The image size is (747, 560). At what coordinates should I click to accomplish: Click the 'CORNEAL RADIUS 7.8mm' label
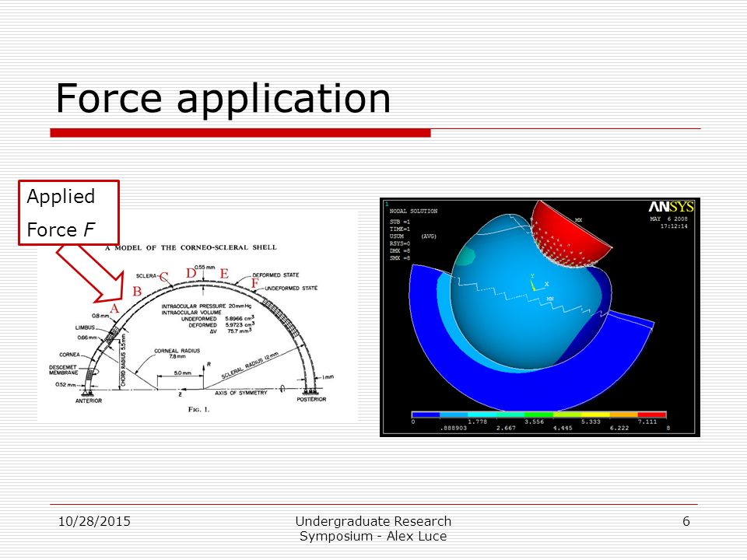[x=177, y=353]
